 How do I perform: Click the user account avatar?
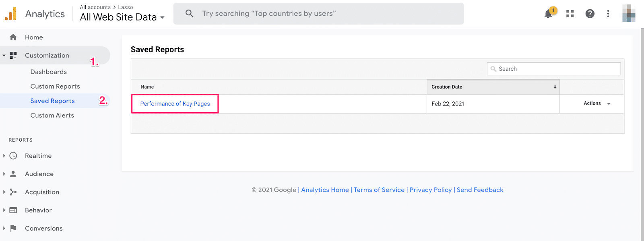click(x=629, y=13)
